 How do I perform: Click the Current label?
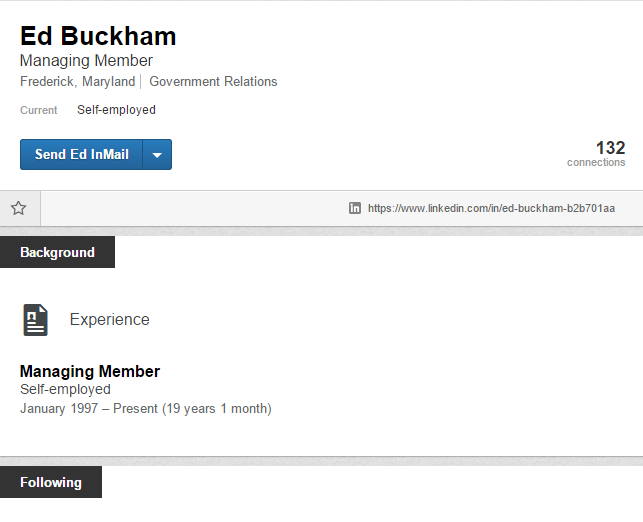39,110
